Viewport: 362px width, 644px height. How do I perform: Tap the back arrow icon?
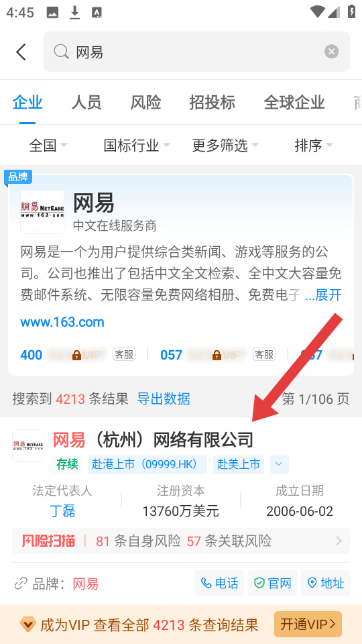tap(21, 52)
